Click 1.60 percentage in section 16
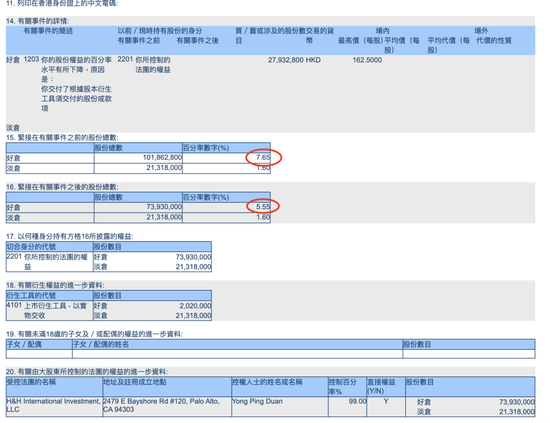This screenshot has height=423, width=550. pyautogui.click(x=263, y=217)
